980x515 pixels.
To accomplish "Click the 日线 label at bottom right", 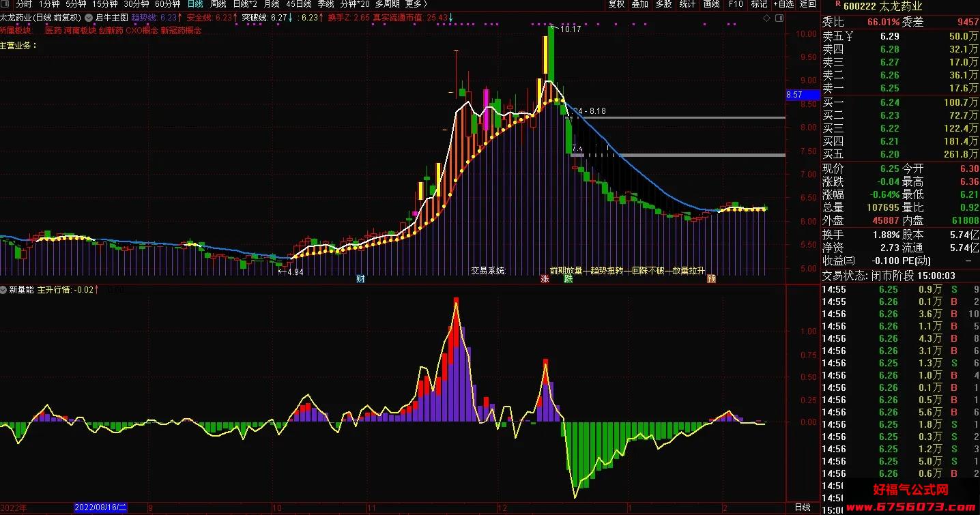I will pos(803,507).
